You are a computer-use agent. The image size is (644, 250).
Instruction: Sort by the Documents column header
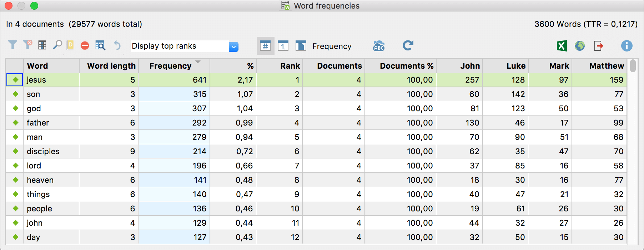point(334,66)
